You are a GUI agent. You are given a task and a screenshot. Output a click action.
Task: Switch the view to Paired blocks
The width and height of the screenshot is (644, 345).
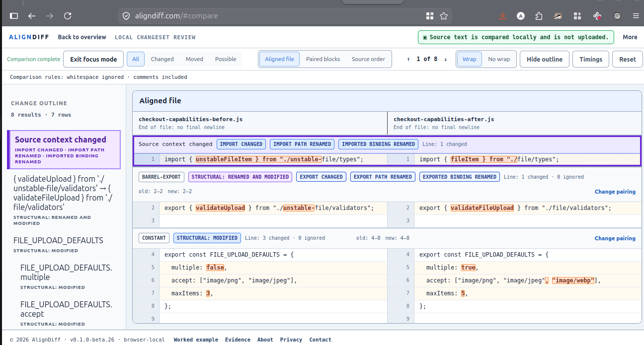click(323, 59)
